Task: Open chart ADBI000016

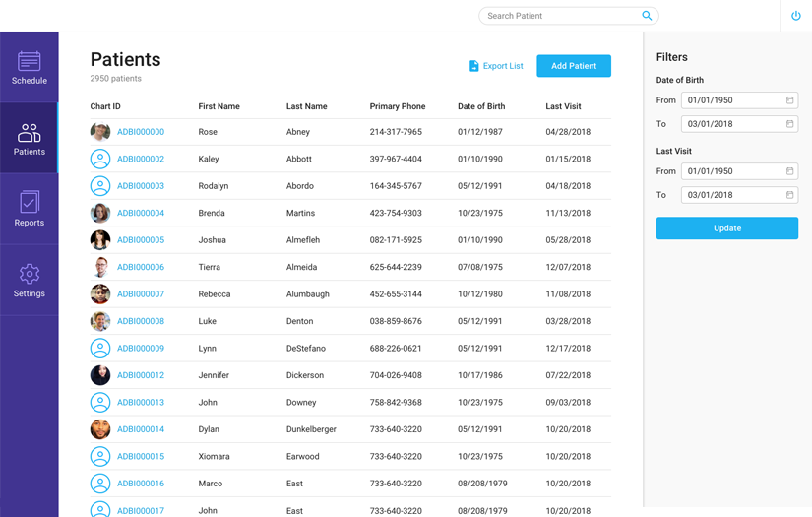Action: click(141, 484)
